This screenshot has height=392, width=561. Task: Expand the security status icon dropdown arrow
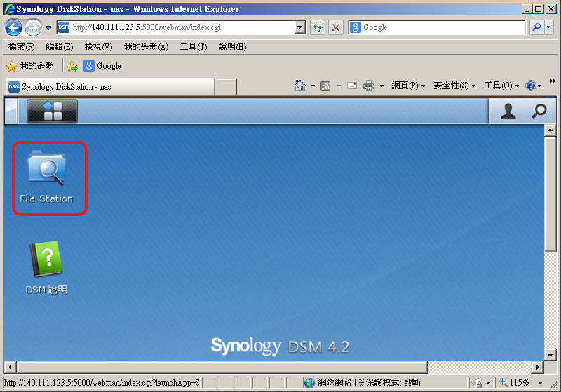(488, 383)
